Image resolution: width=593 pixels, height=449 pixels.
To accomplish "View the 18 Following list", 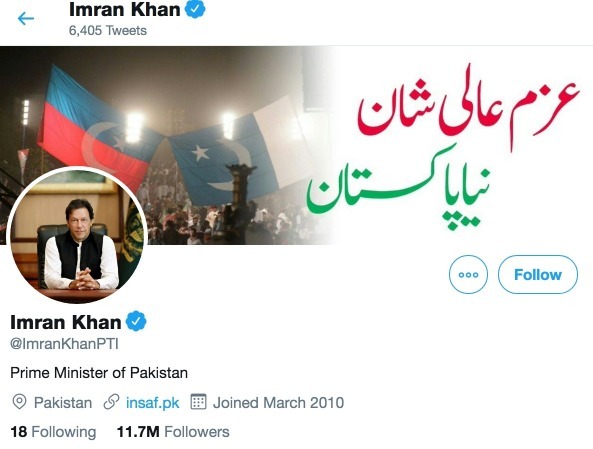I will [53, 432].
